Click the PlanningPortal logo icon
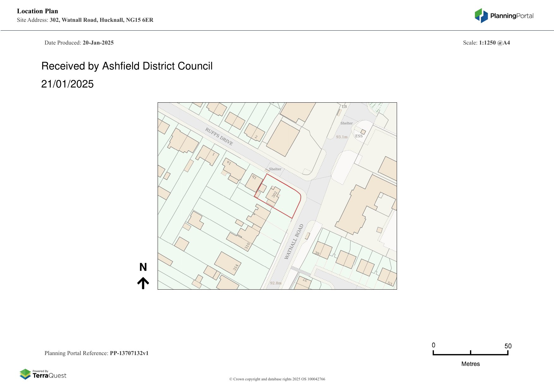The height and width of the screenshot is (392, 554). (481, 15)
